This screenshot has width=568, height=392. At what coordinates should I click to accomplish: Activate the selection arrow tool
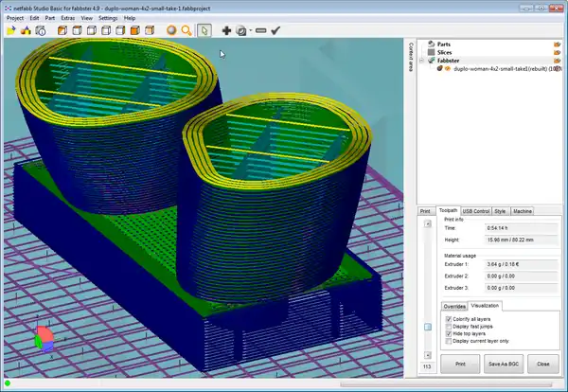pyautogui.click(x=204, y=30)
